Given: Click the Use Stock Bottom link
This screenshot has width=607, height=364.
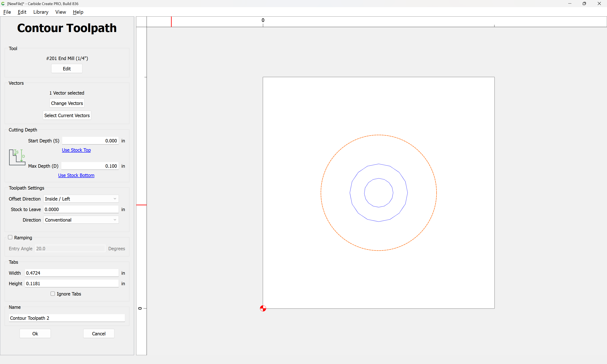Looking at the screenshot, I should click(x=76, y=175).
